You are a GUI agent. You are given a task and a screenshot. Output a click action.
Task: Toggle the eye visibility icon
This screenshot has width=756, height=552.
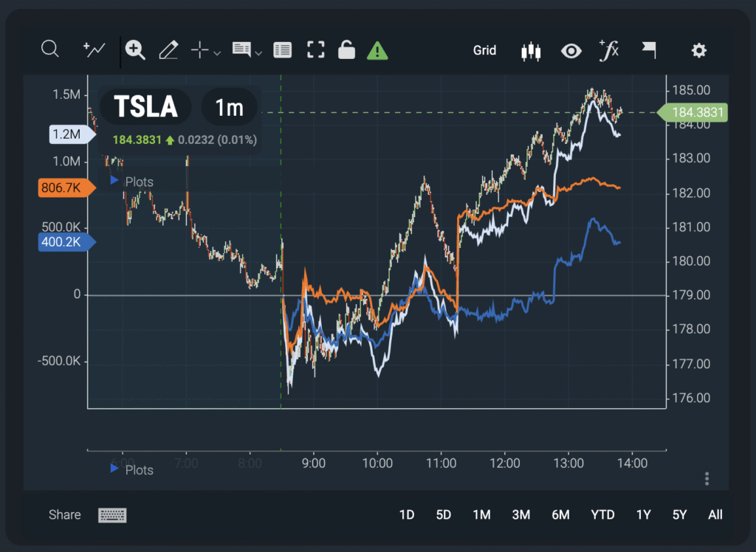pos(571,51)
